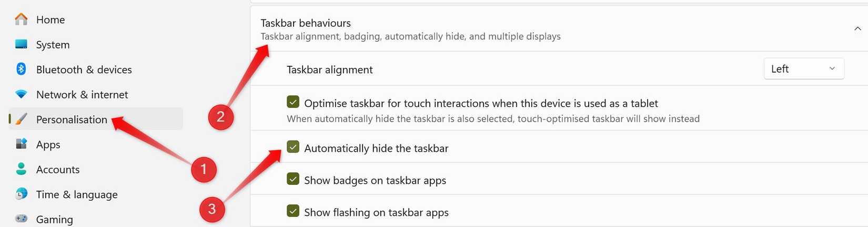The height and width of the screenshot is (227, 868).
Task: Click the Time & language clock icon
Action: pos(21,194)
